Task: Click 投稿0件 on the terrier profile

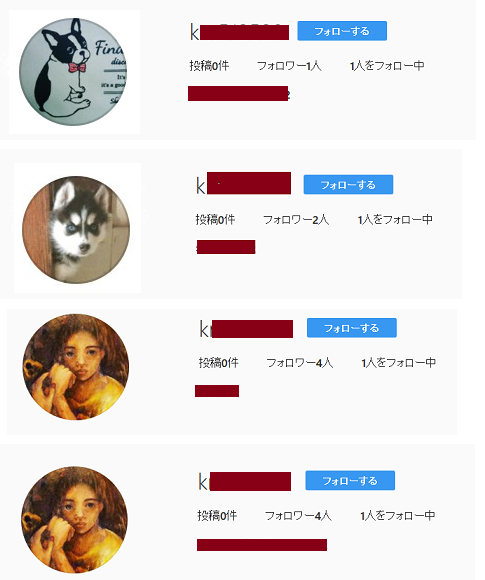Action: point(209,66)
